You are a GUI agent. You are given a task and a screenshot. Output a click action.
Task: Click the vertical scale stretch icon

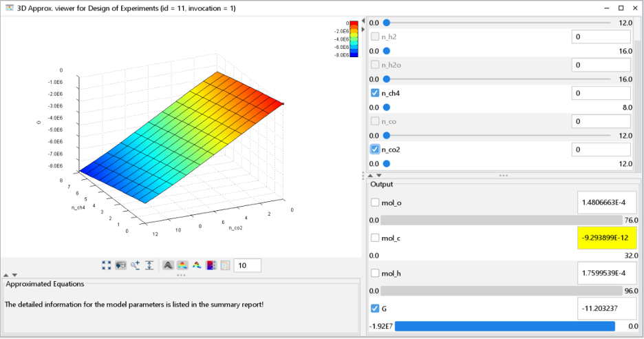149,265
